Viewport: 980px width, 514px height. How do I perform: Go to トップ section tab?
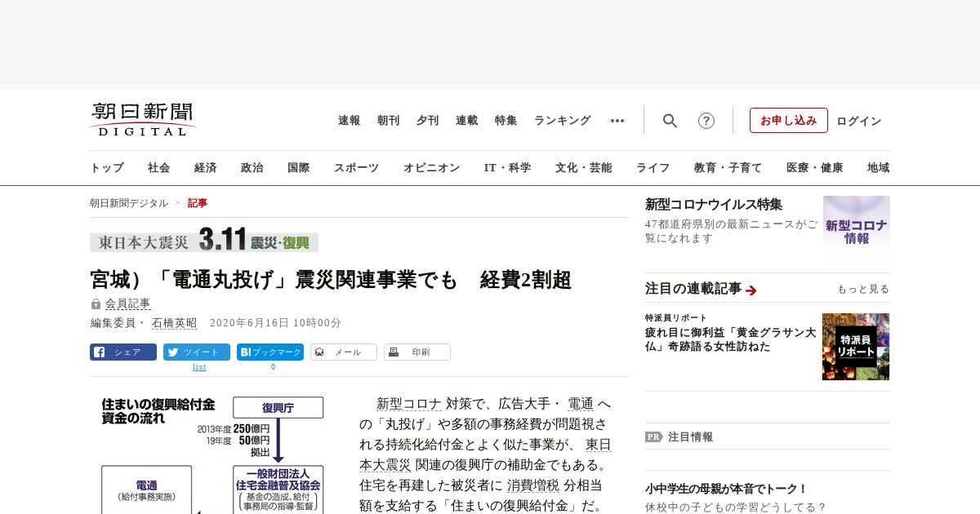[x=107, y=168]
